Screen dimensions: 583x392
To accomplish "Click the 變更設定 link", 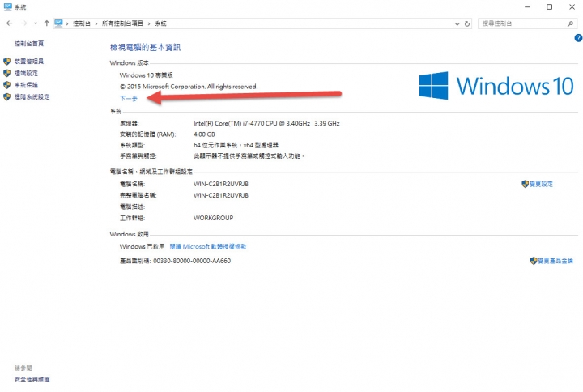I will [x=541, y=184].
